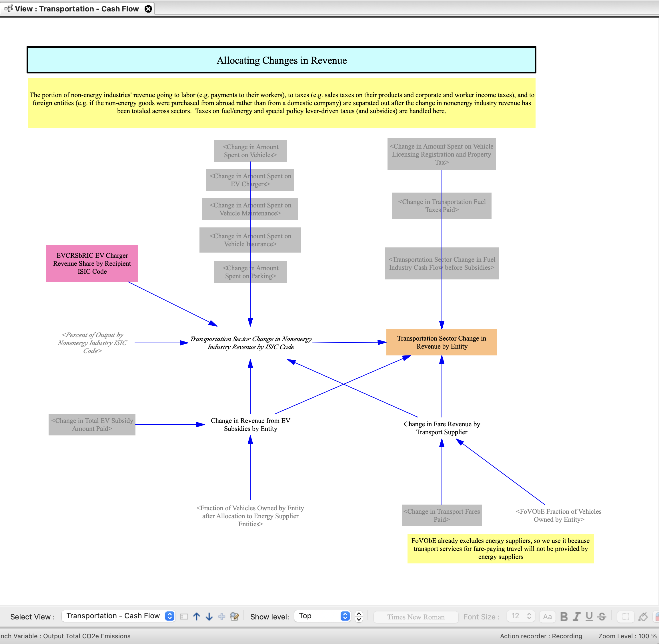Click the Action recorder : Recording status
This screenshot has height=644, width=659.
pyautogui.click(x=541, y=636)
